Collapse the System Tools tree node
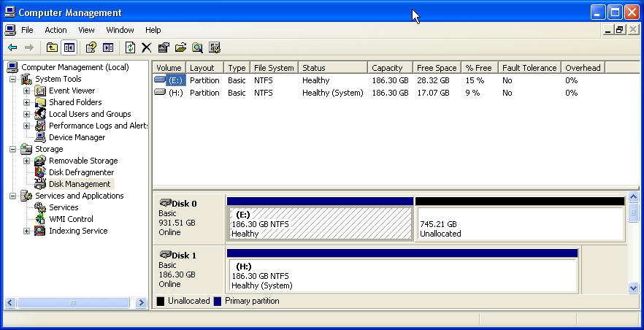This screenshot has height=330, width=644. [x=12, y=80]
